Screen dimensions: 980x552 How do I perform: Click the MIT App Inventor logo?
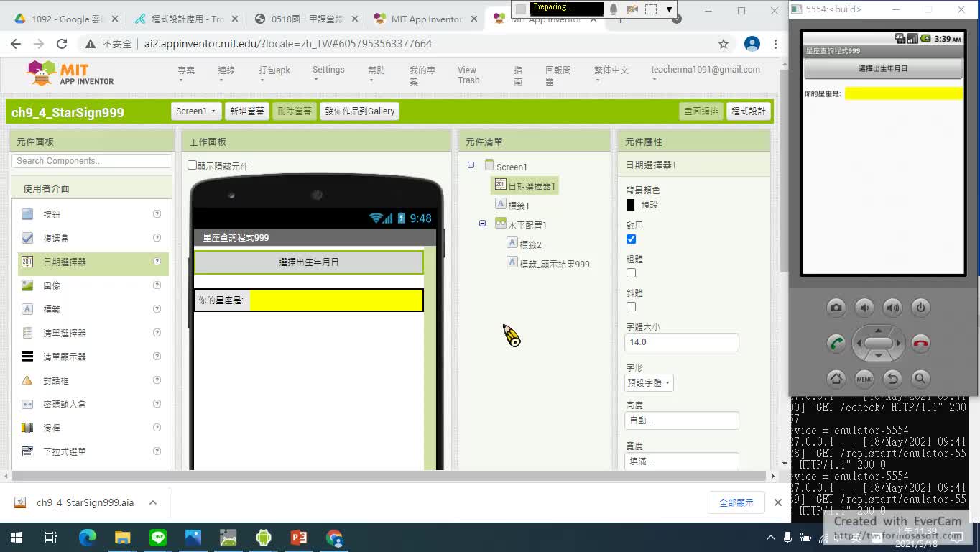[70, 73]
